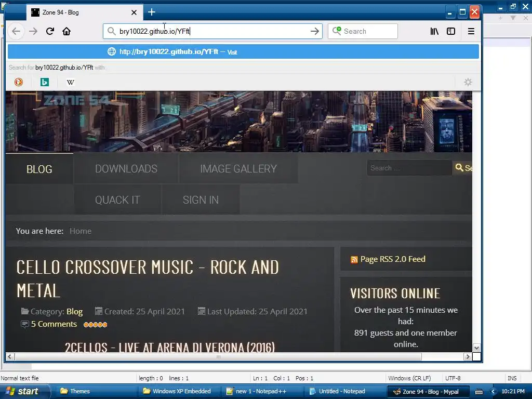
Task: Click the Home breadcrumb link
Action: pyautogui.click(x=81, y=231)
